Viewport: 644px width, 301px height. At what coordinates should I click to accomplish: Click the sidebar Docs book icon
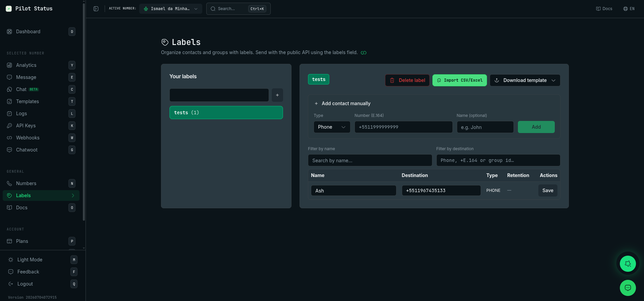pyautogui.click(x=9, y=208)
